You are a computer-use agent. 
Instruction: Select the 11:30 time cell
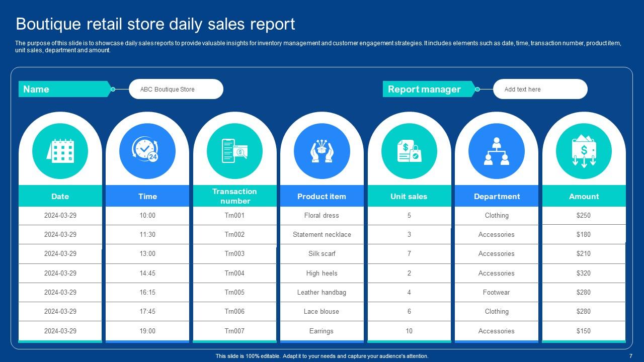pyautogui.click(x=147, y=234)
